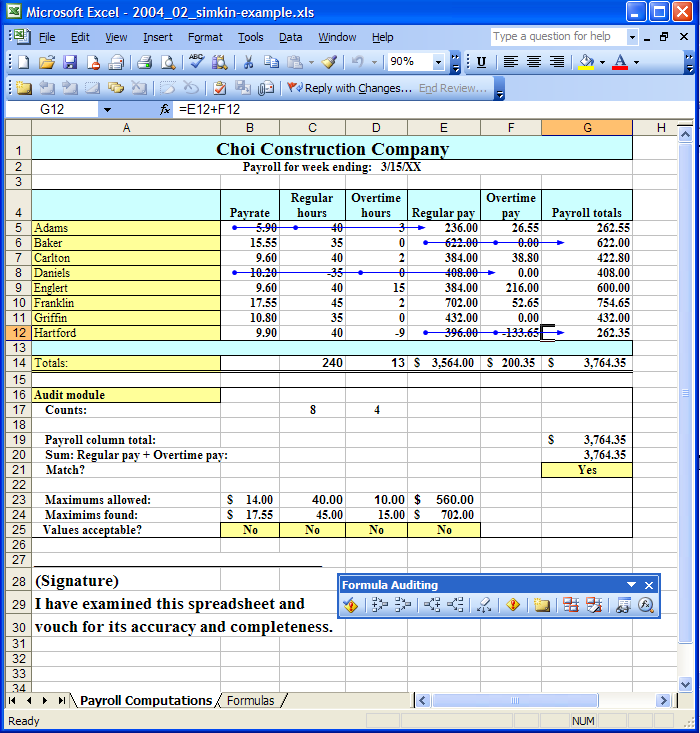
Task: Click New Comment icon in Reviewing toolbar
Action: pyautogui.click(x=23, y=88)
